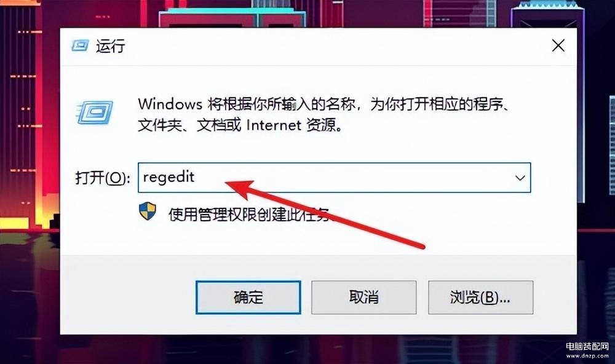Click the first description line starting with Windows
Image resolution: width=615 pixels, height=364 pixels.
pyautogui.click(x=324, y=105)
